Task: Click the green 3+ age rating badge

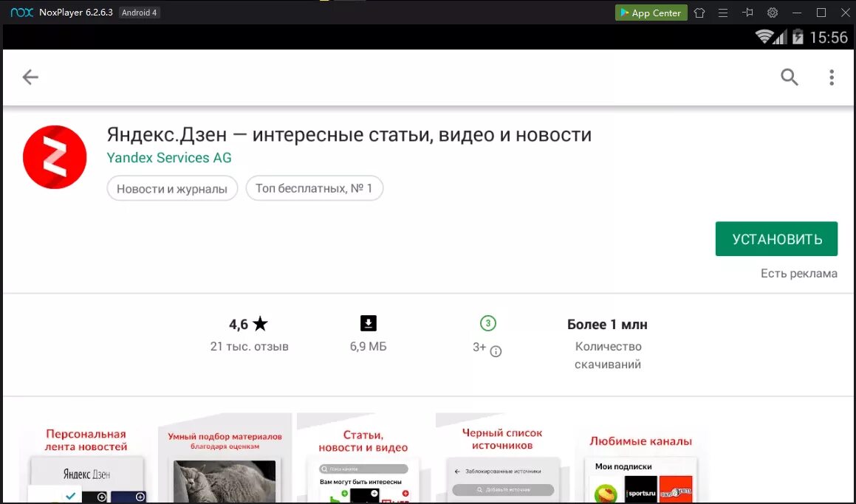Action: (x=487, y=323)
